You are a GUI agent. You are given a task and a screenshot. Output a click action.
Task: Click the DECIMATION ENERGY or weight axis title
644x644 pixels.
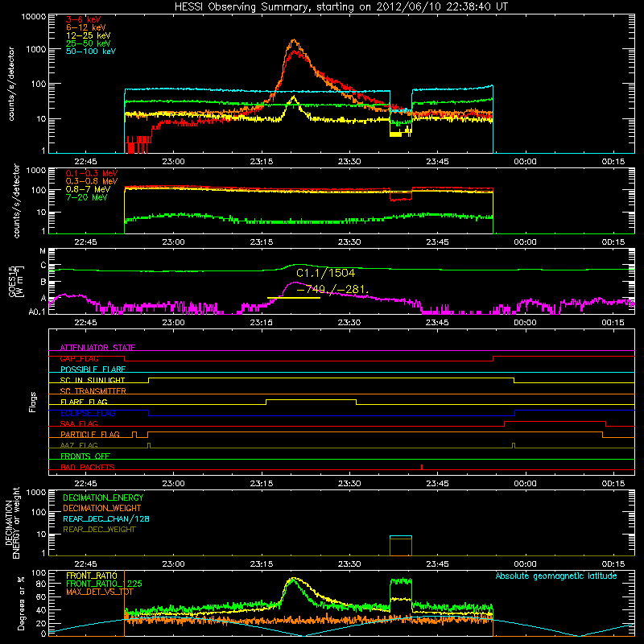[x=12, y=522]
